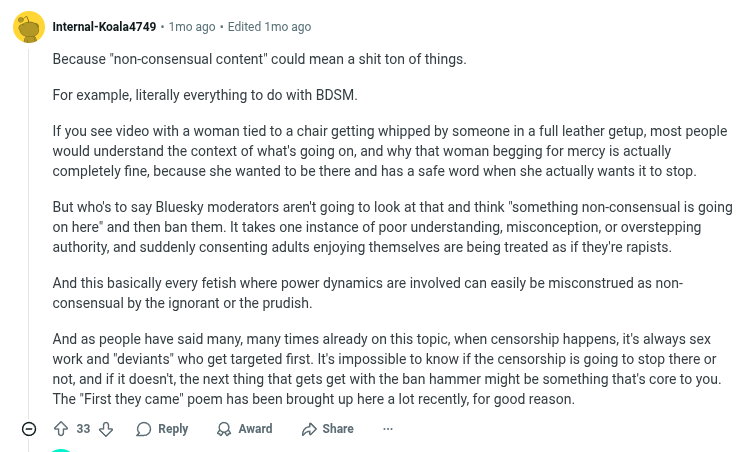Click the Award badge icon
Screen dimensions: 754x452
pyautogui.click(x=223, y=429)
